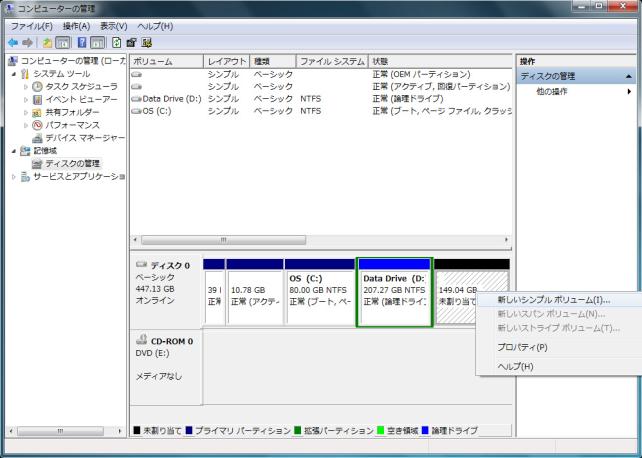The height and width of the screenshot is (458, 642).
Task: Click the drive icon of the 回復パーティション row
Action: coord(137,87)
